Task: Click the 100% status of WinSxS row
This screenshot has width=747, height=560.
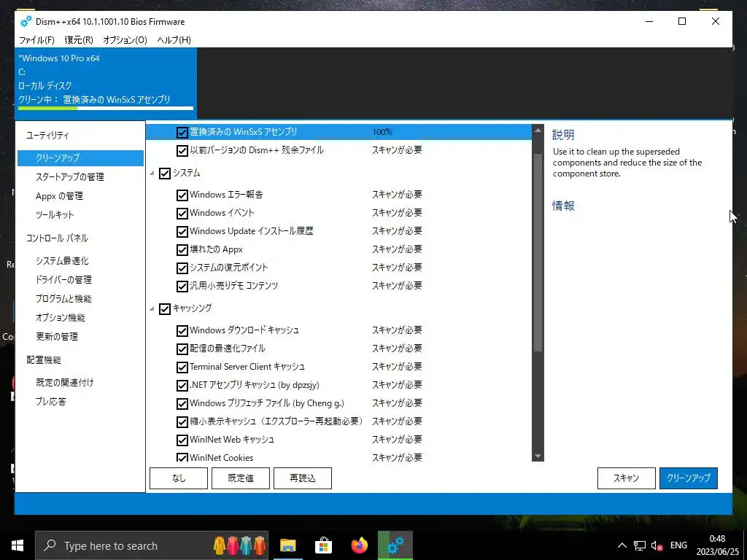Action: point(382,133)
